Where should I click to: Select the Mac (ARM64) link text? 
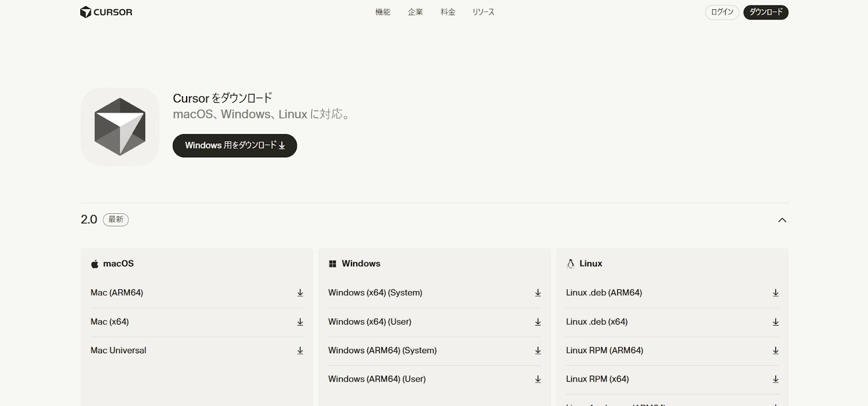(117, 293)
